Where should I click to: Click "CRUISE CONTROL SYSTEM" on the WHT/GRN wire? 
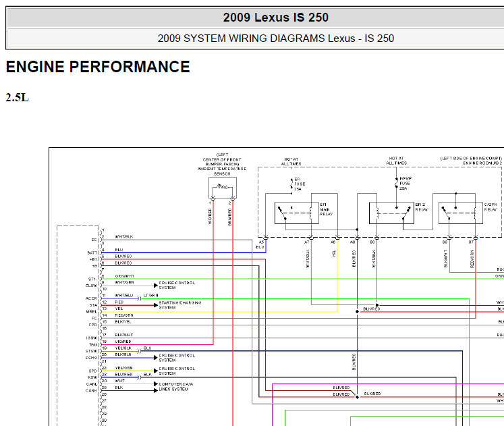click(x=177, y=285)
